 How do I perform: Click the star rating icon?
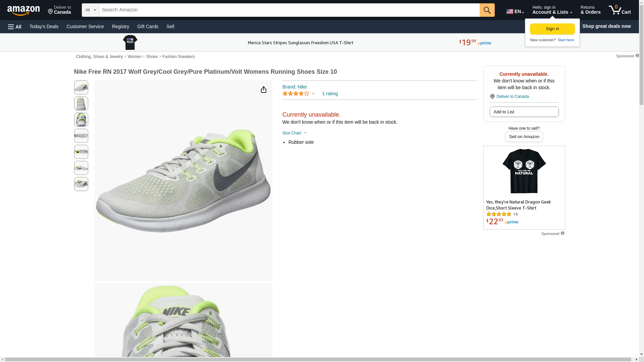point(296,94)
